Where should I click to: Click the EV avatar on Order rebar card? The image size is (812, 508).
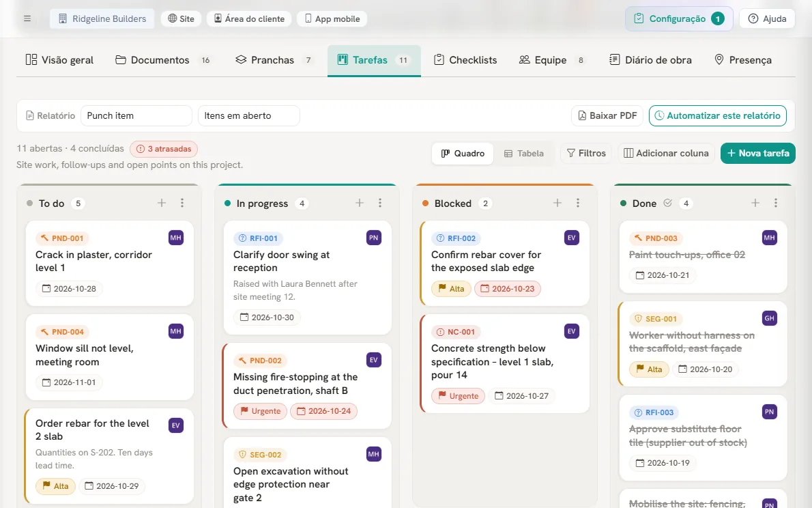click(x=176, y=425)
